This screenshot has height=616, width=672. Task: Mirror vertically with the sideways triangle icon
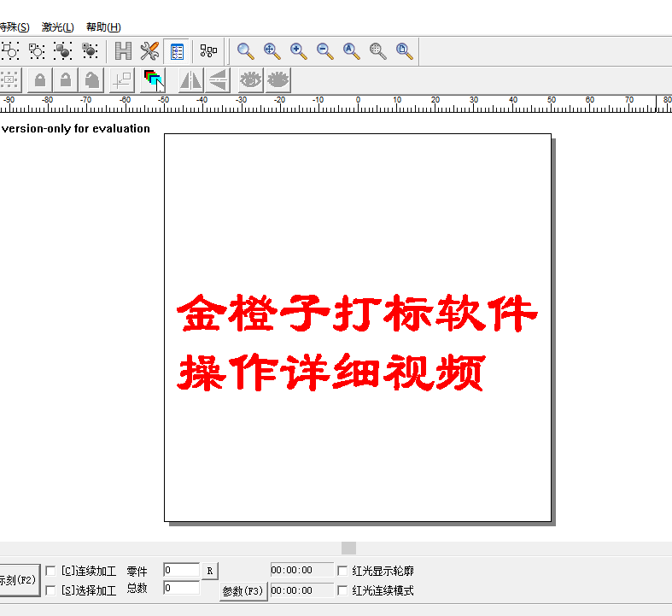pyautogui.click(x=218, y=80)
